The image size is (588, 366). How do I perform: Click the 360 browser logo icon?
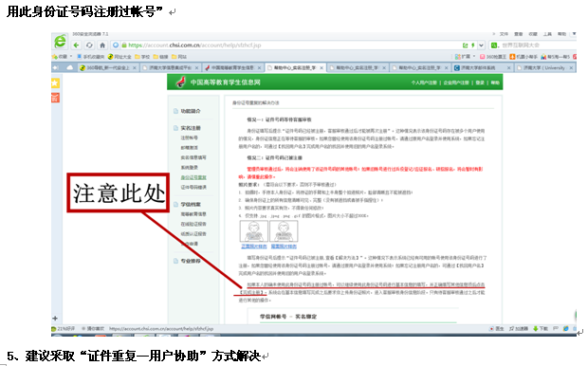coord(60,42)
